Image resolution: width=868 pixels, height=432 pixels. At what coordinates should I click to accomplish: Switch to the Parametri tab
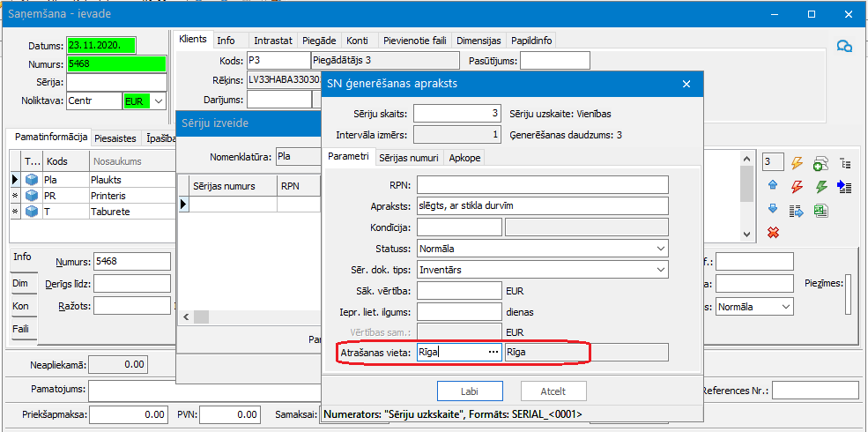pyautogui.click(x=348, y=156)
